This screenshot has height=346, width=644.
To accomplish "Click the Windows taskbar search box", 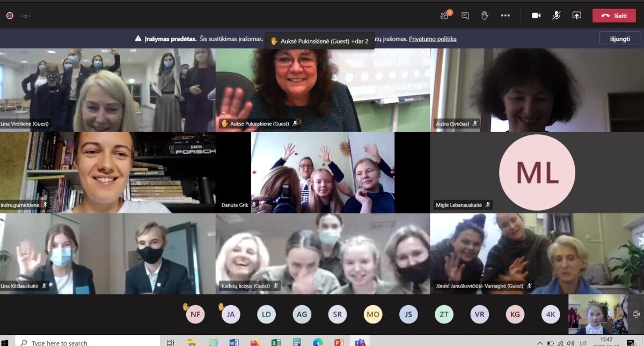I will click(86, 342).
